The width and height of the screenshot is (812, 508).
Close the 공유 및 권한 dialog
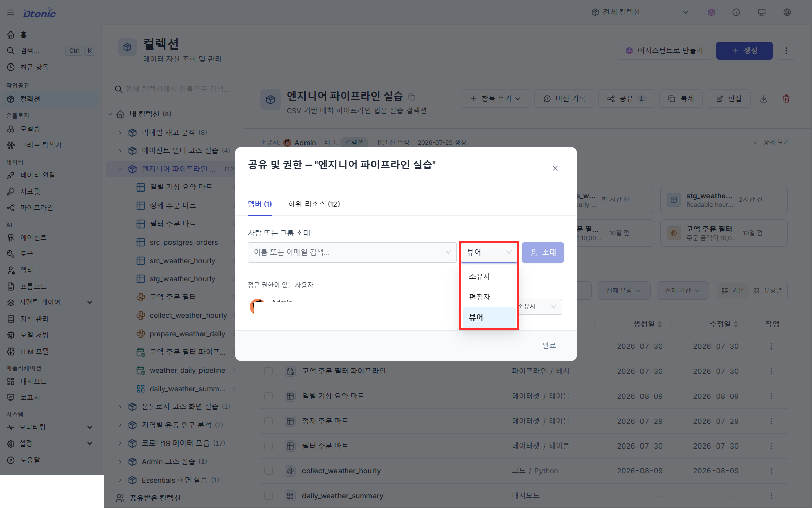pyautogui.click(x=555, y=168)
